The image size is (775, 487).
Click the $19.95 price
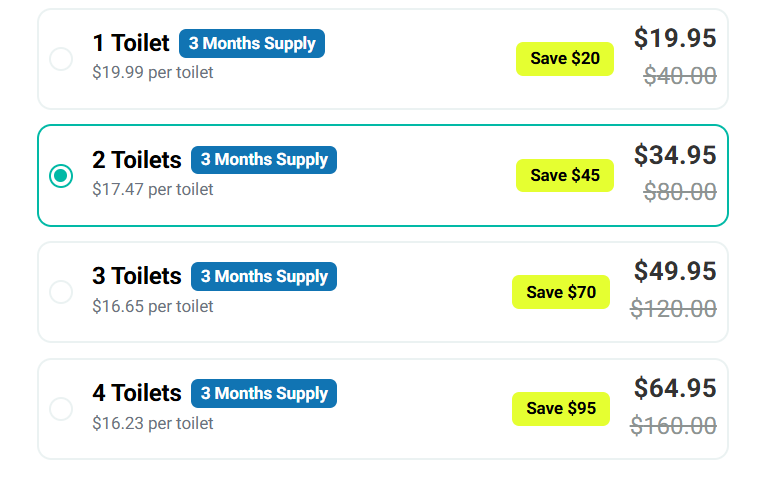675,39
